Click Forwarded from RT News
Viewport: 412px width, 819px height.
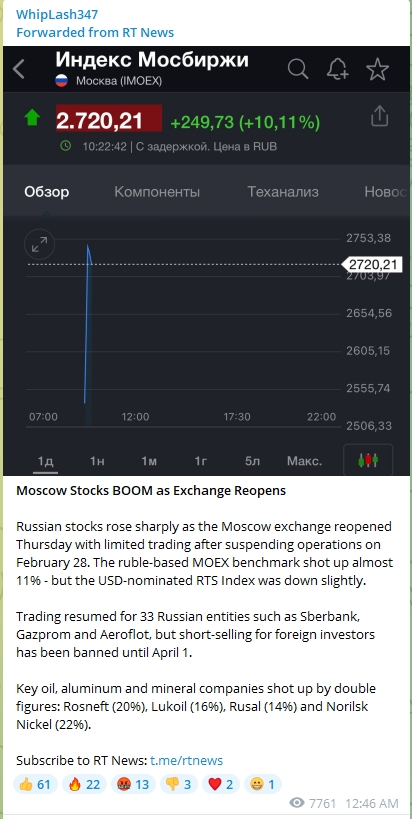[95, 32]
